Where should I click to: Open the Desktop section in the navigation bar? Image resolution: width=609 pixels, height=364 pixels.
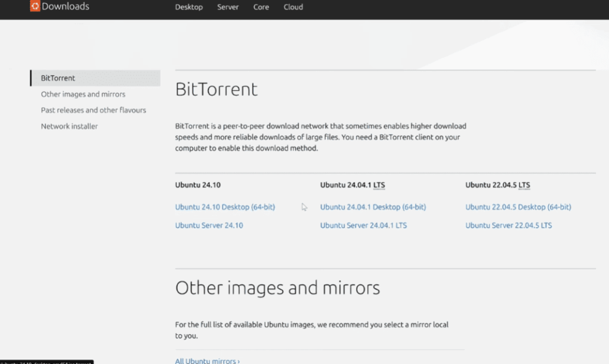pyautogui.click(x=189, y=7)
